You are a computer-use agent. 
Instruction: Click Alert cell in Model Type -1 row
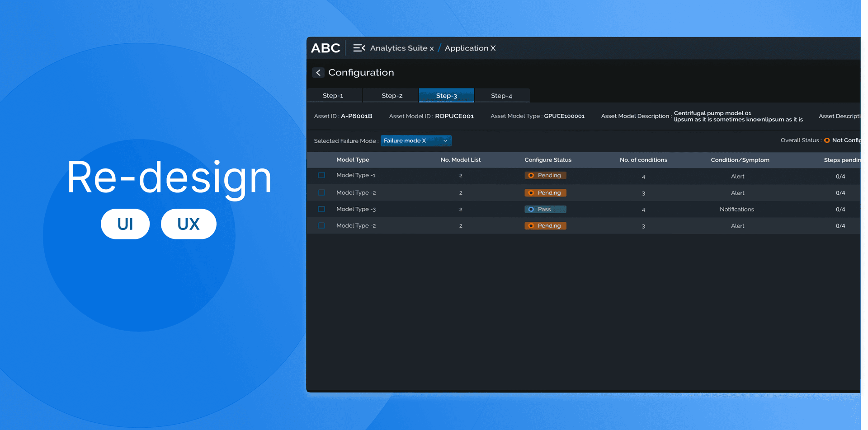737,176
